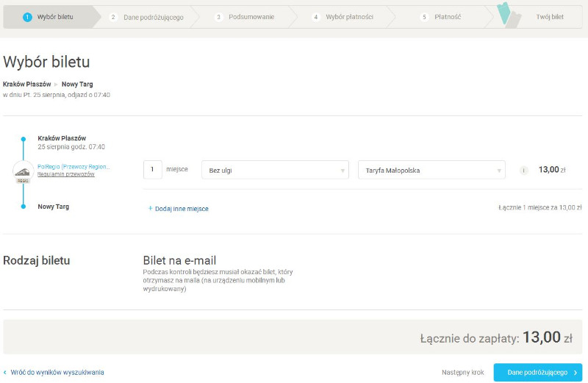Open the Regulamin przewozów link
Viewport: 588px width, 383px height.
(x=65, y=174)
